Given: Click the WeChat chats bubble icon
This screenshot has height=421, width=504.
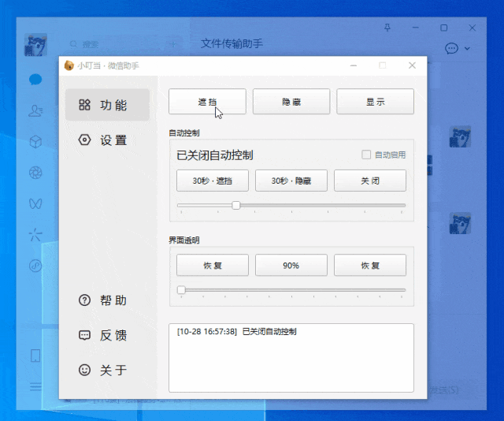Looking at the screenshot, I should [x=35, y=79].
